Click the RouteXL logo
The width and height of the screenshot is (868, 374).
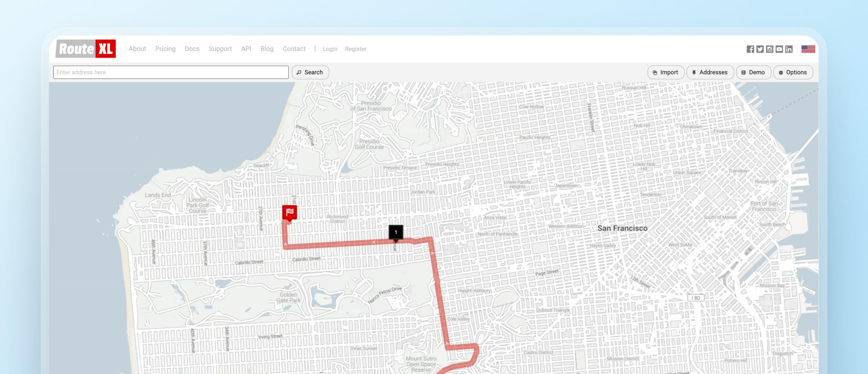coord(86,49)
